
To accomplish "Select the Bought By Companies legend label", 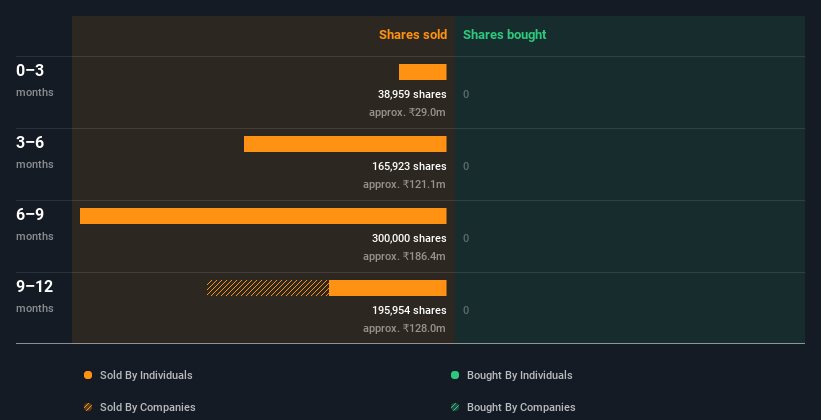I will pos(521,407).
